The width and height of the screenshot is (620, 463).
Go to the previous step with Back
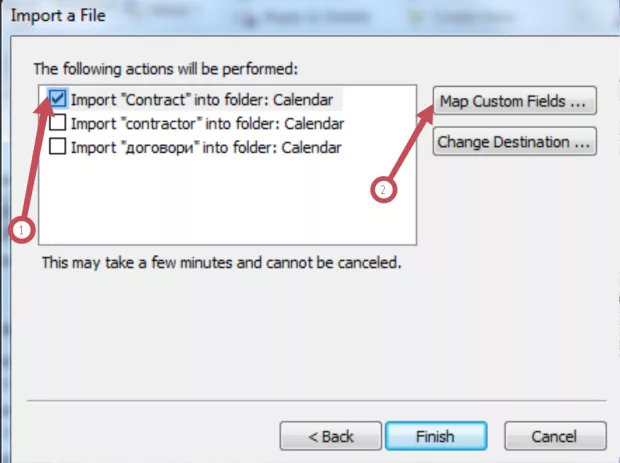329,436
